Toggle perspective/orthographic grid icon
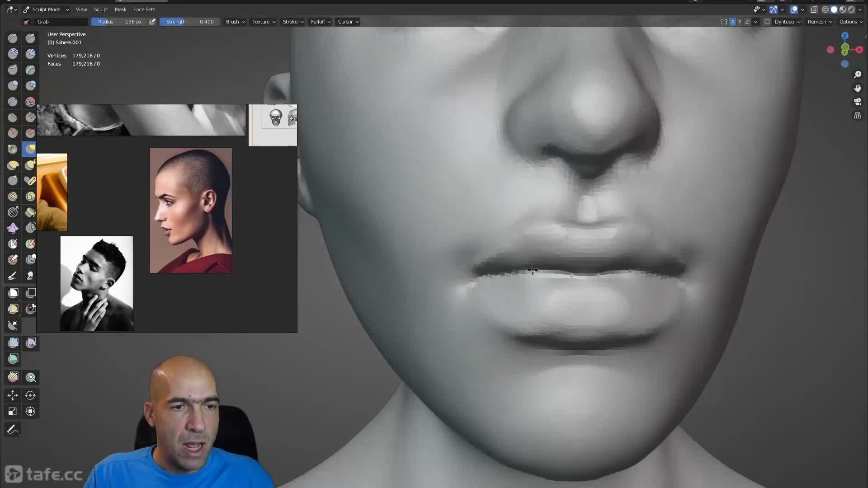The width and height of the screenshot is (868, 488). pyautogui.click(x=858, y=116)
